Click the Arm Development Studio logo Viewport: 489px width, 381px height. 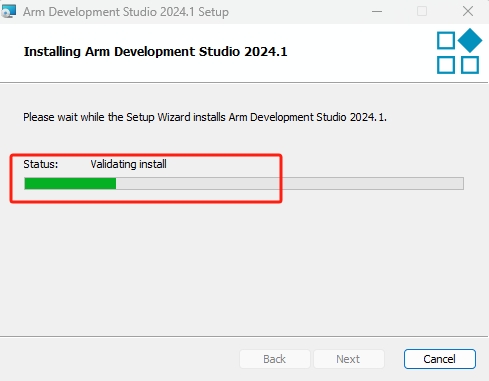coord(459,51)
